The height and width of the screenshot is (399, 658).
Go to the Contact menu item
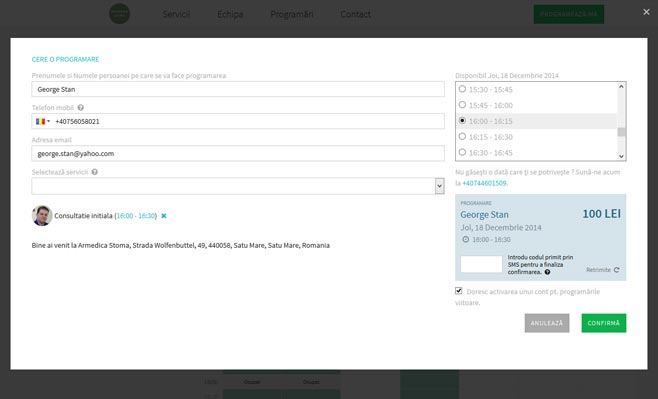pyautogui.click(x=355, y=14)
